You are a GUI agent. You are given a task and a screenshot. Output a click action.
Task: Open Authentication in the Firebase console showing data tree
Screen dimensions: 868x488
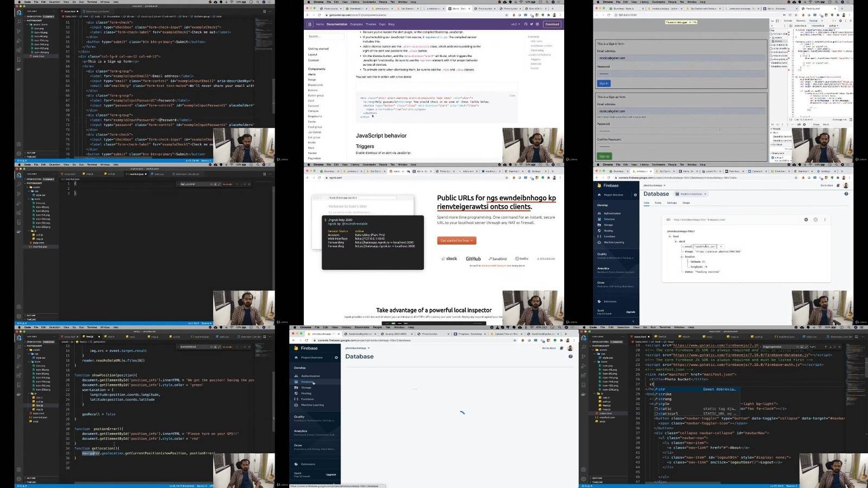[x=612, y=213]
